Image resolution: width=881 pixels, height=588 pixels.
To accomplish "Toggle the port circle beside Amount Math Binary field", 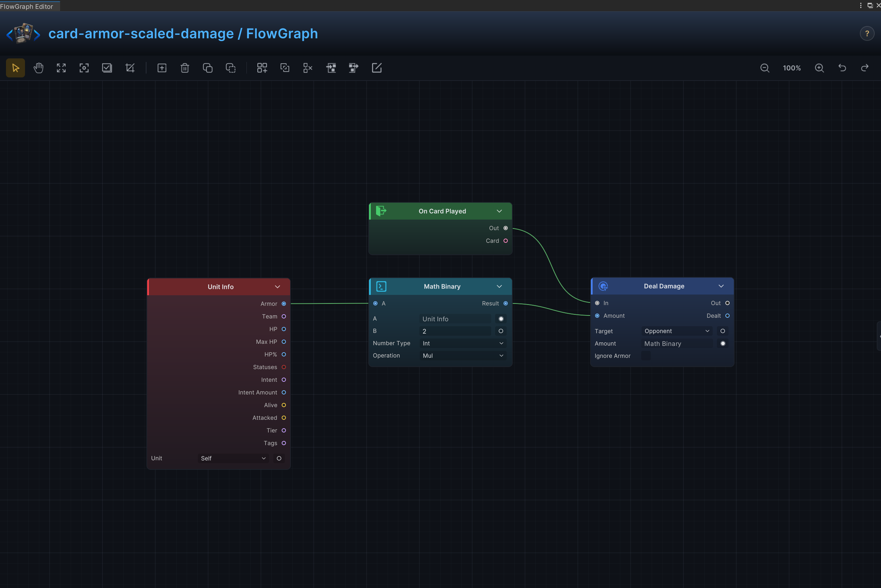I will tap(723, 343).
